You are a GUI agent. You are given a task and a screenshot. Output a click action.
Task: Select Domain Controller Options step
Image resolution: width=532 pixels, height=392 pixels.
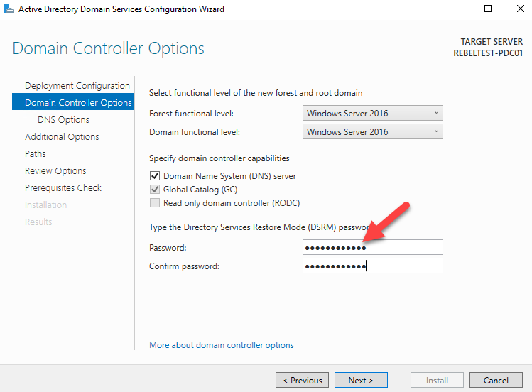(x=77, y=103)
